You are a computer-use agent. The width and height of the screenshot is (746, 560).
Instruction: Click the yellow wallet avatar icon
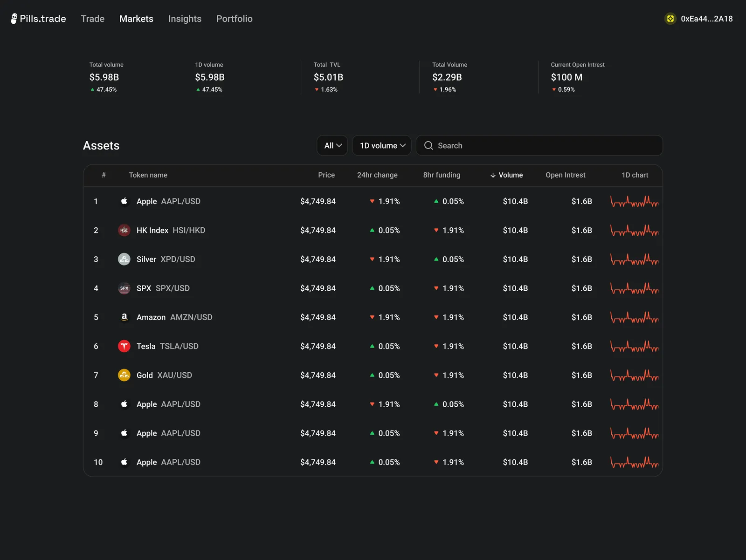670,19
